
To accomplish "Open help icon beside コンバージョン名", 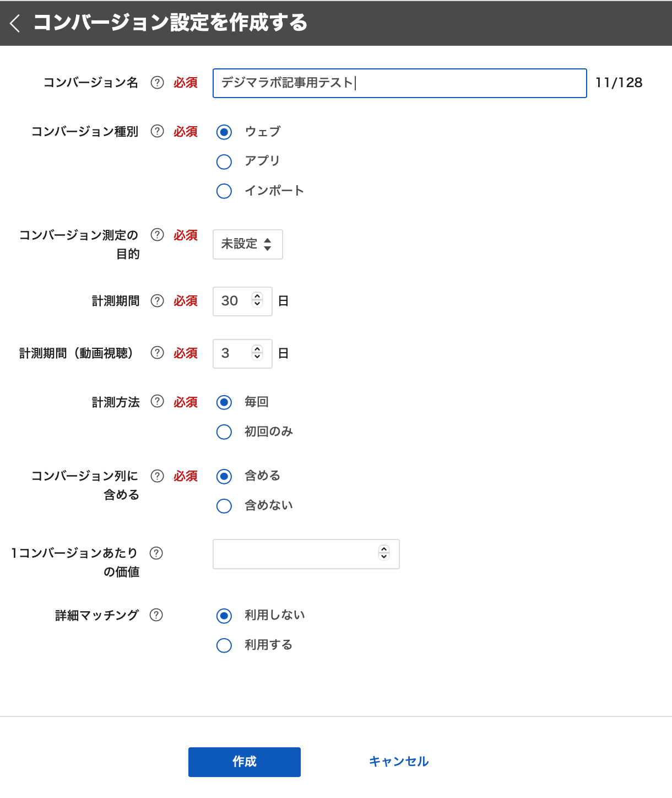I will (158, 83).
